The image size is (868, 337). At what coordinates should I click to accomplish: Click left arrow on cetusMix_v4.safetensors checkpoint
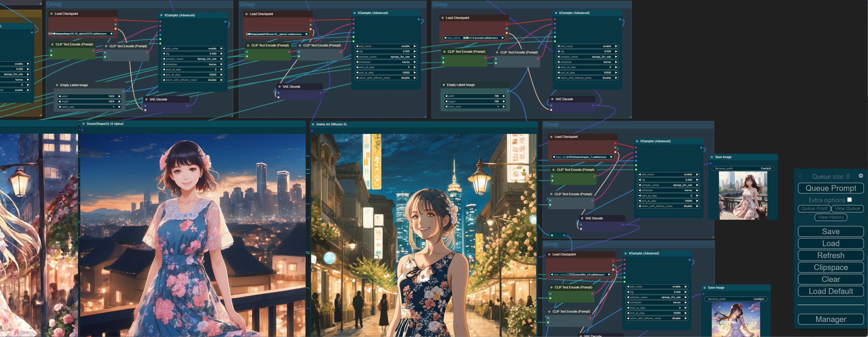552,275
